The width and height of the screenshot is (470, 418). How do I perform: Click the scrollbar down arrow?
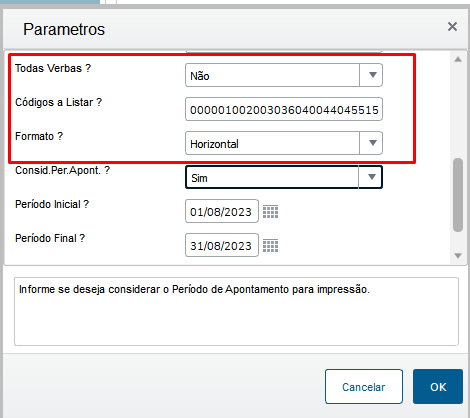pos(458,256)
